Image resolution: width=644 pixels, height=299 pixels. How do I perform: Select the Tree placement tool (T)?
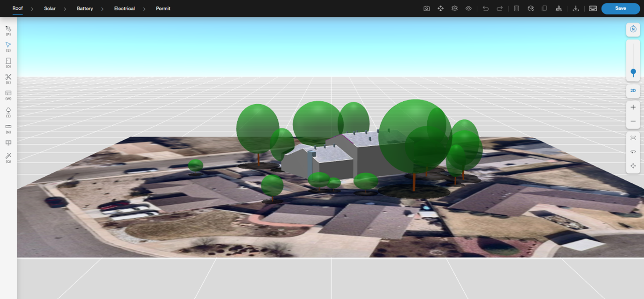coord(8,111)
